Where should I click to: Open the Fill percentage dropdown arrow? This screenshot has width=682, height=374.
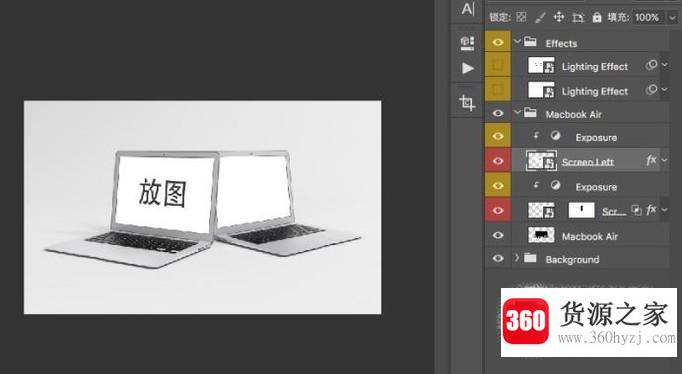pyautogui.click(x=672, y=18)
